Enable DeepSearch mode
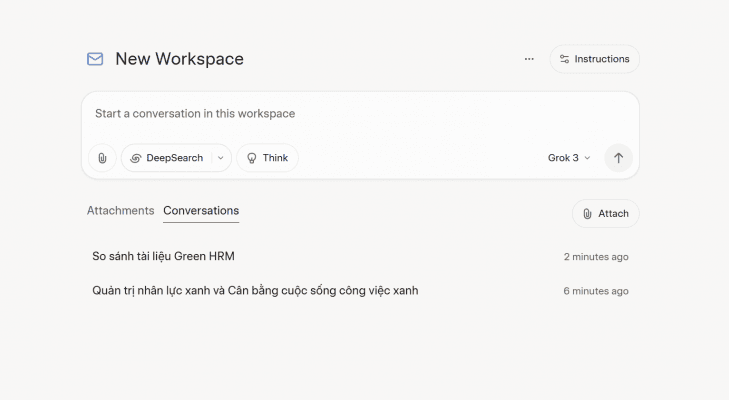Viewport: 729px width, 400px height. click(x=168, y=158)
